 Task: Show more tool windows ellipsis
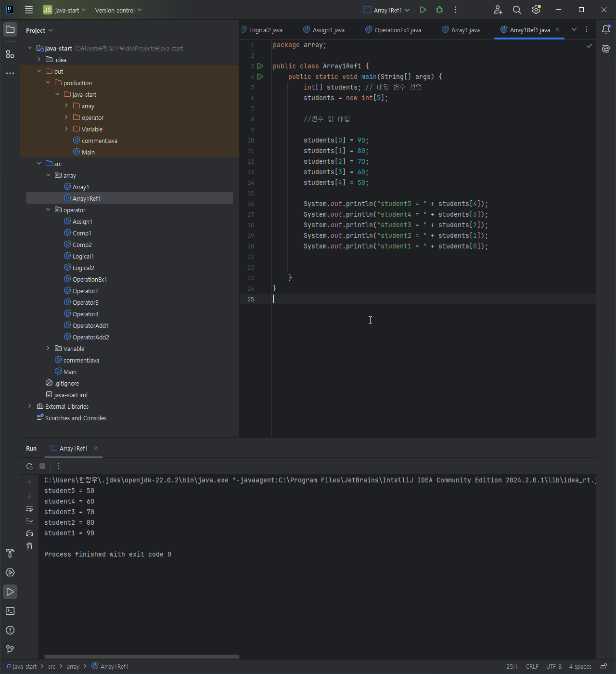10,73
